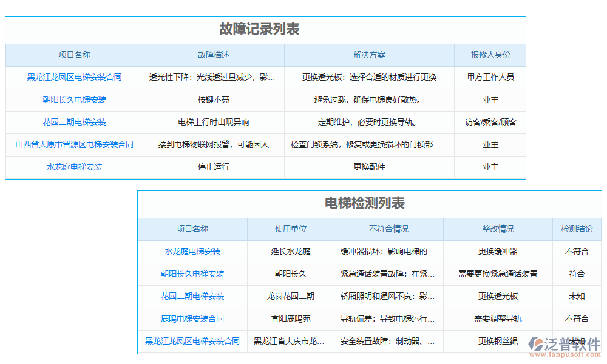Select 花园二期电梯安装 link in 电梯检测列表

point(192,296)
